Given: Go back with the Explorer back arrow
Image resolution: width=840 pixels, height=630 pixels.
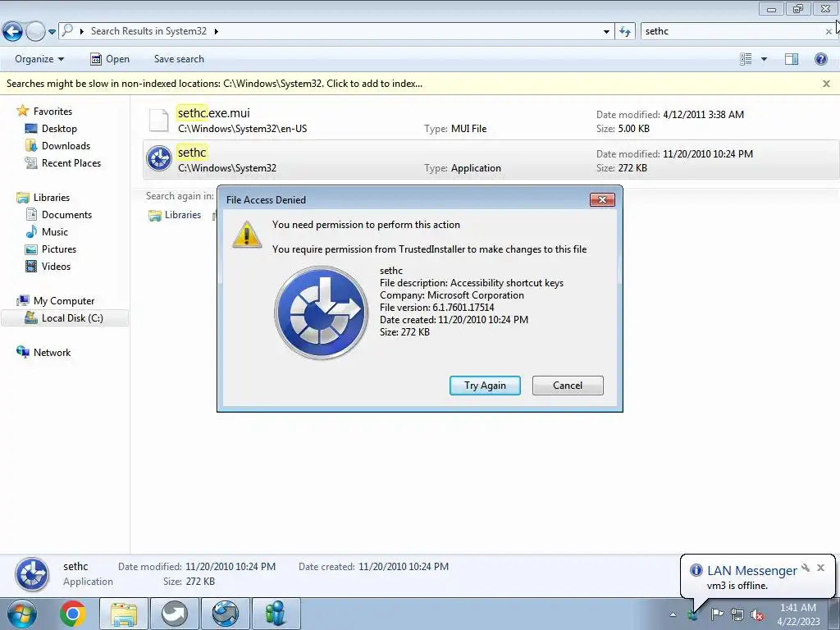Looking at the screenshot, I should [x=12, y=32].
